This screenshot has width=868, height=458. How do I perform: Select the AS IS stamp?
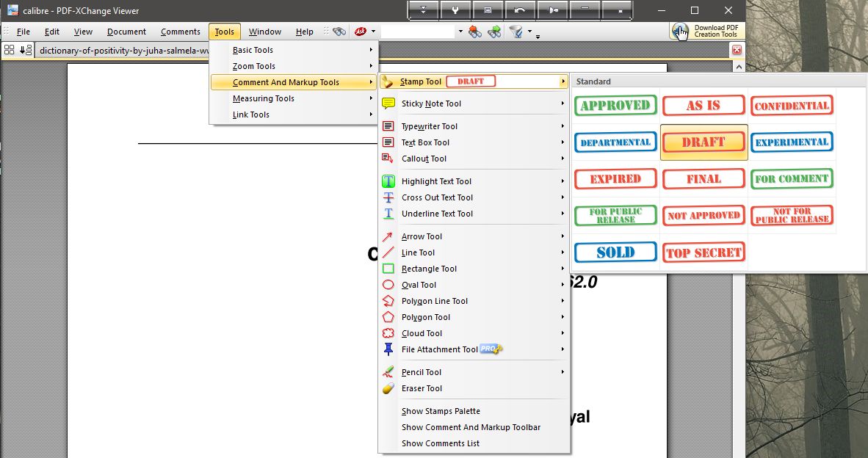click(704, 105)
